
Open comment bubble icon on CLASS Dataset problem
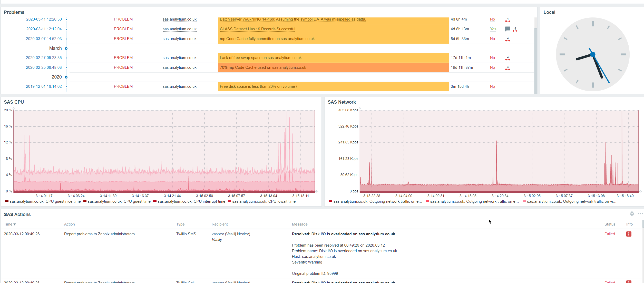pyautogui.click(x=508, y=29)
